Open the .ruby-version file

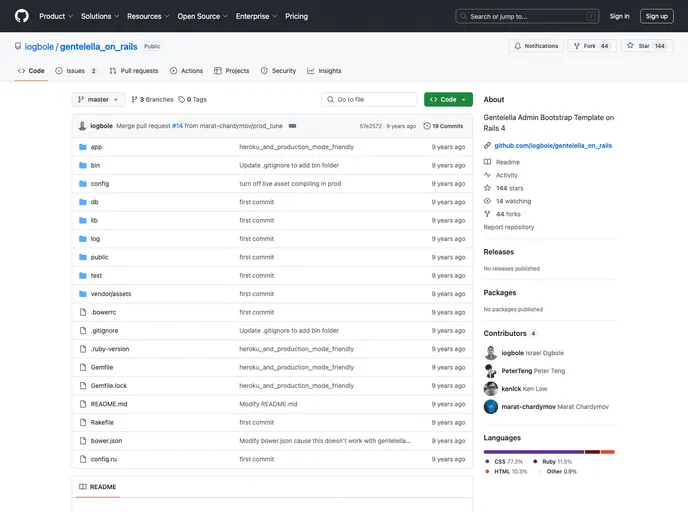110,349
